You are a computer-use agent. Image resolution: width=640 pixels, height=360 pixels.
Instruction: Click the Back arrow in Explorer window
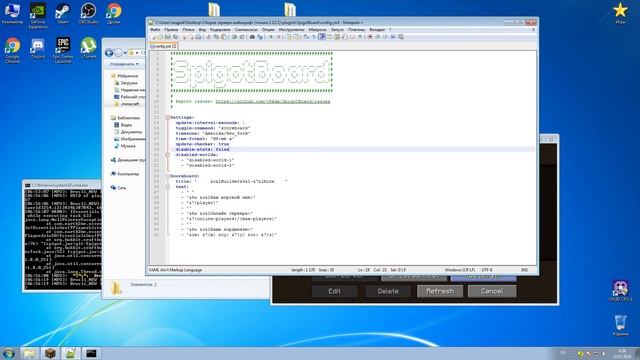click(109, 53)
